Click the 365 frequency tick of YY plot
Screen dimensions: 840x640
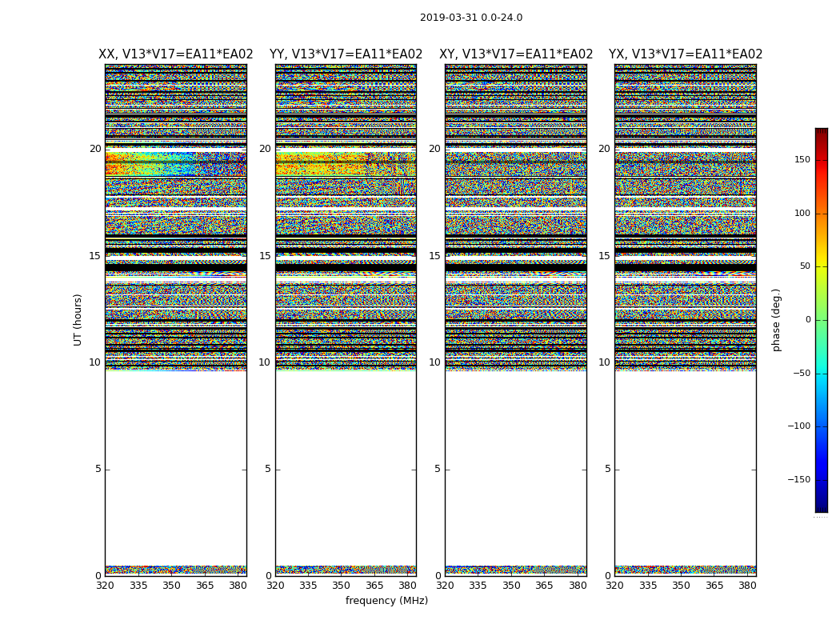[374, 586]
